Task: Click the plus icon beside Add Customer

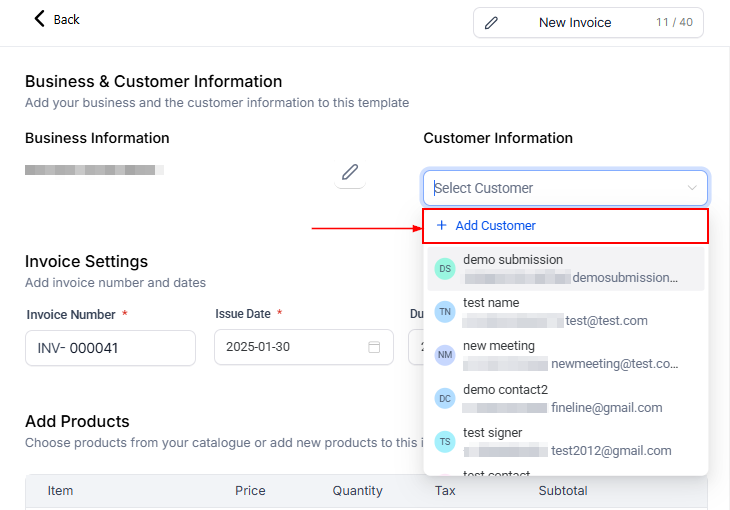Action: (441, 225)
